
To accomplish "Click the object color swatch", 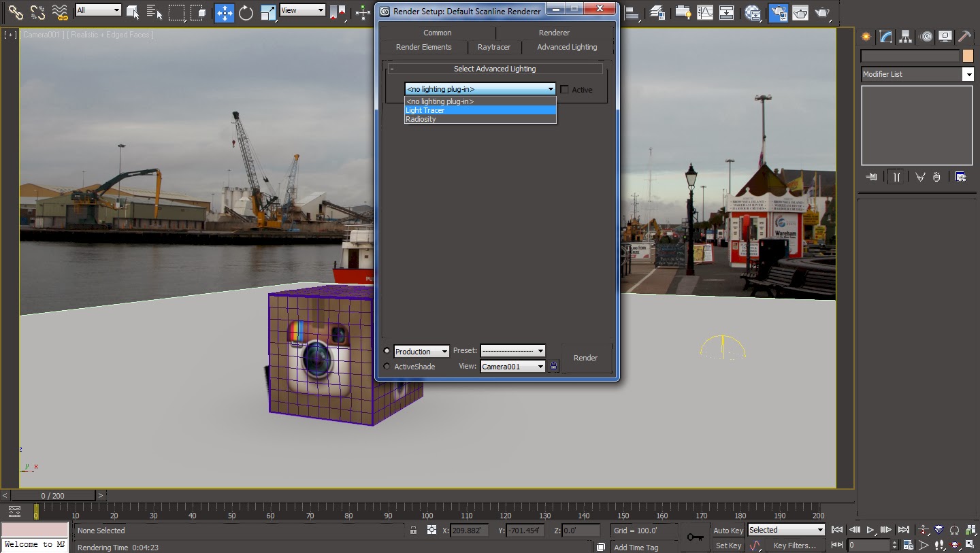I will [968, 56].
